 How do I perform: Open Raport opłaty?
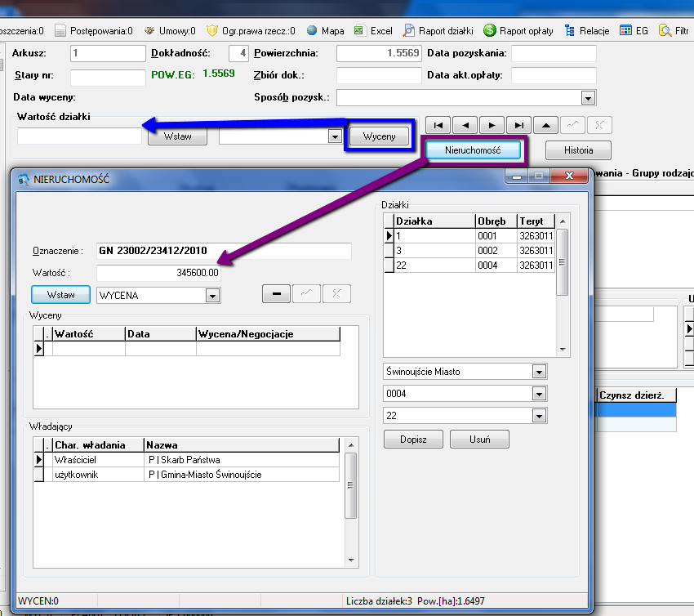tap(518, 30)
